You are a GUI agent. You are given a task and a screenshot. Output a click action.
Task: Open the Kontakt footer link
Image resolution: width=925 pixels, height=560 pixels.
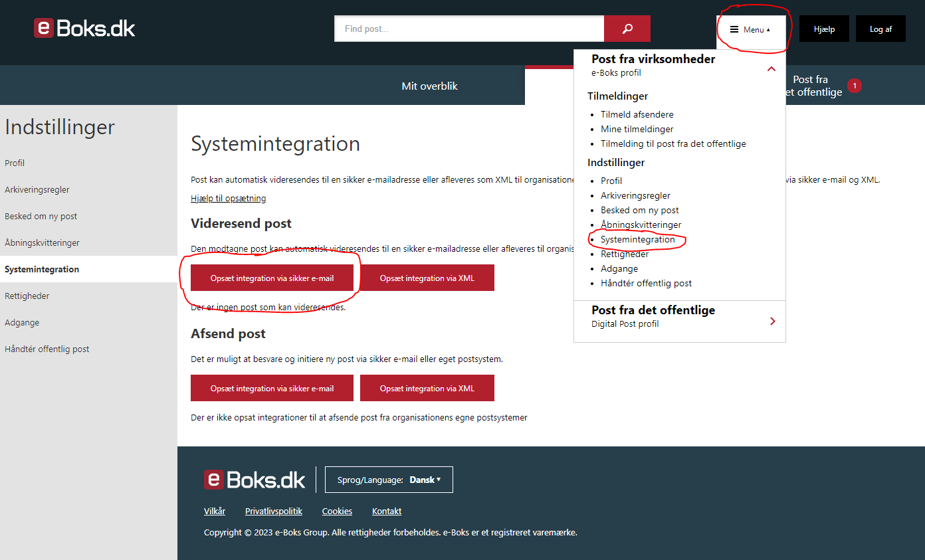[x=387, y=511]
